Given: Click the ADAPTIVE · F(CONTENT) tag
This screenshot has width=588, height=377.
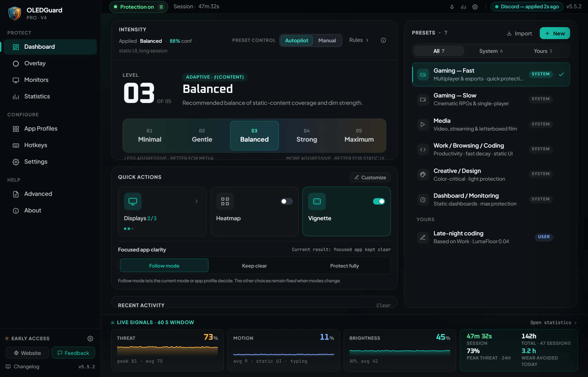Looking at the screenshot, I should tap(215, 77).
